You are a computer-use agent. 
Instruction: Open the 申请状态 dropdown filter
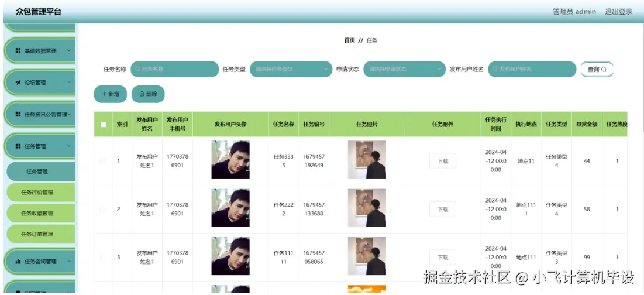click(405, 70)
